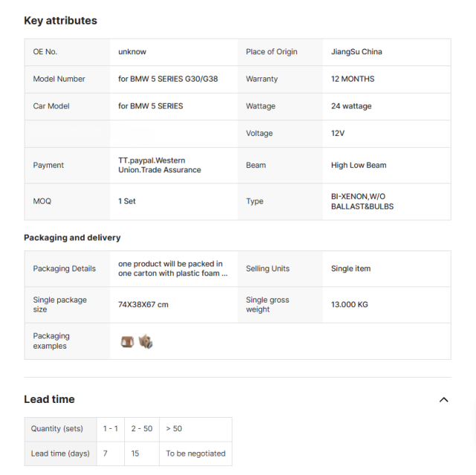The image size is (476, 475).
Task: Open the second packaging example thumbnail
Action: pyautogui.click(x=145, y=342)
